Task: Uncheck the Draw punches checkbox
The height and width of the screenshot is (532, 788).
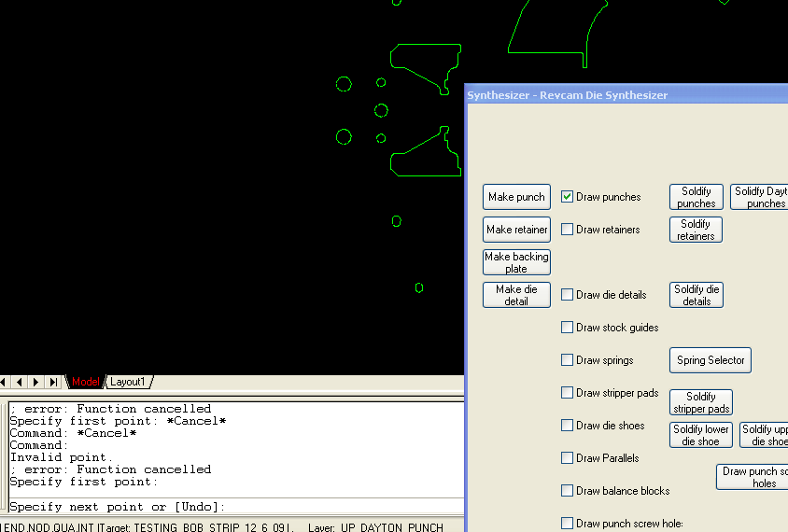Action: (x=568, y=196)
